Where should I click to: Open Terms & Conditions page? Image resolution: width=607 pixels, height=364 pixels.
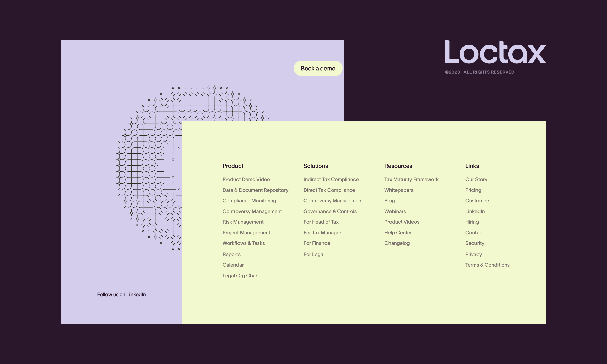pyautogui.click(x=487, y=265)
